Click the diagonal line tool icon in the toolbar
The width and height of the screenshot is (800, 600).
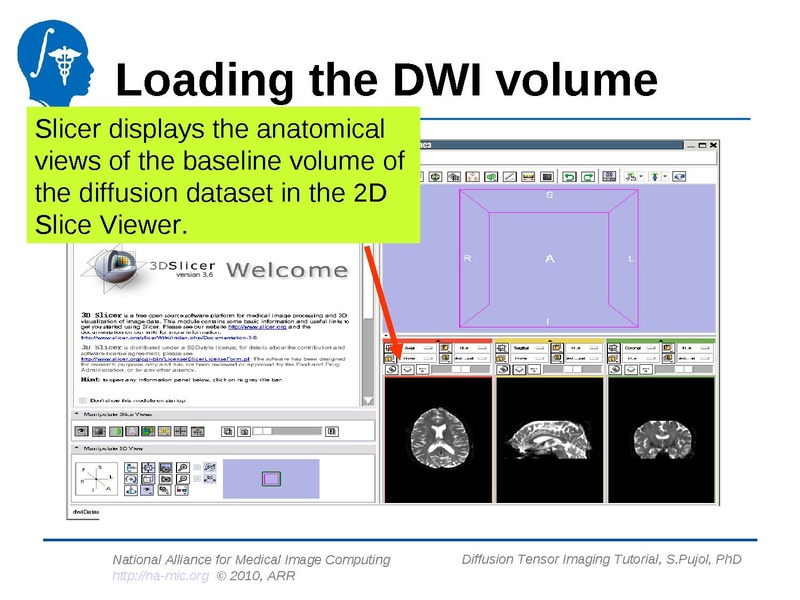(x=510, y=177)
